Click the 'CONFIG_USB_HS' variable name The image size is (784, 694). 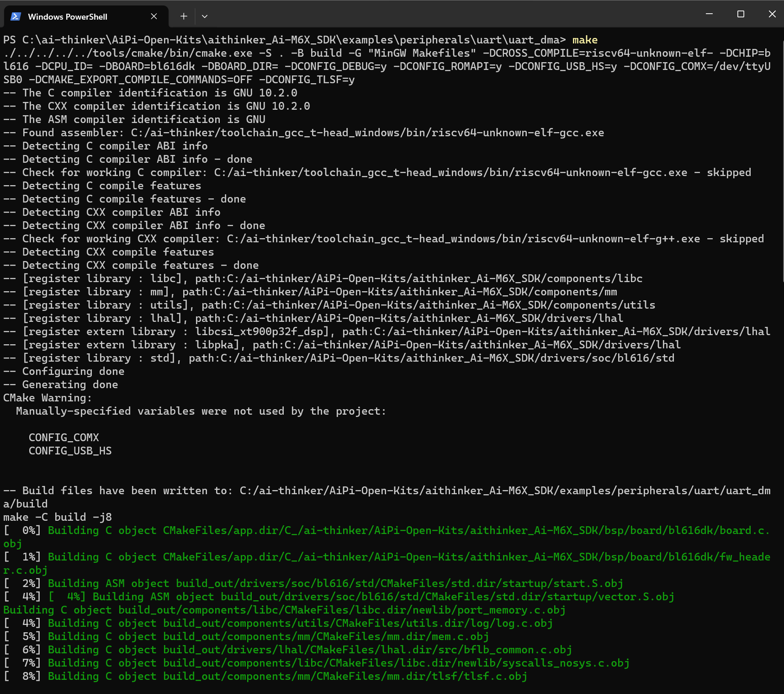(x=70, y=451)
